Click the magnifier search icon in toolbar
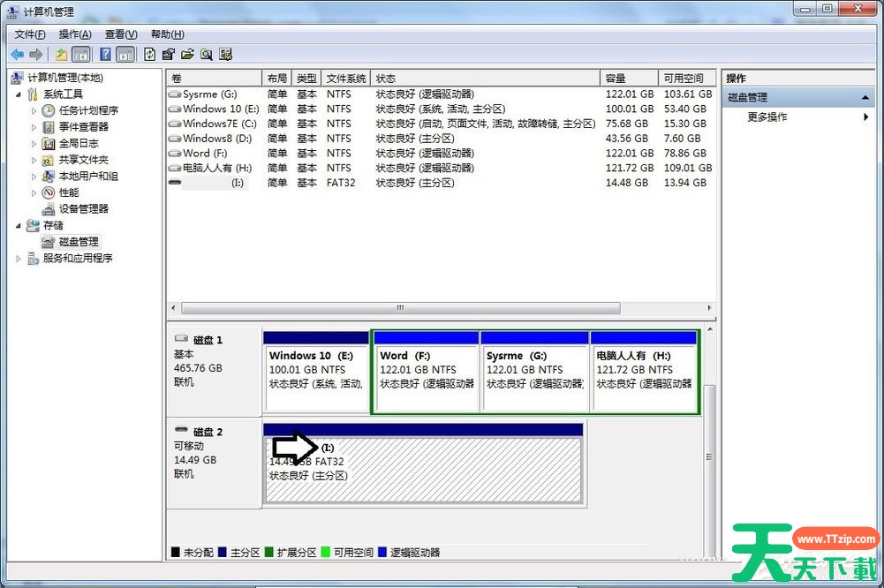 tap(206, 55)
